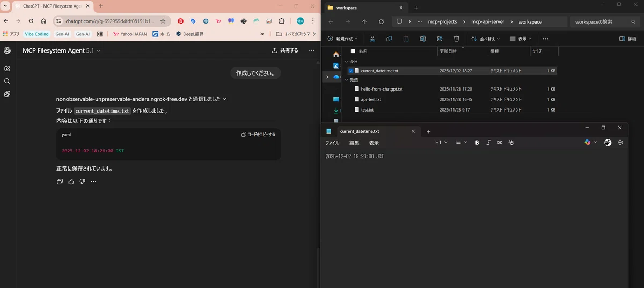Click the ChatGPT logo in the sidebar
The image size is (644, 288).
coord(7,50)
